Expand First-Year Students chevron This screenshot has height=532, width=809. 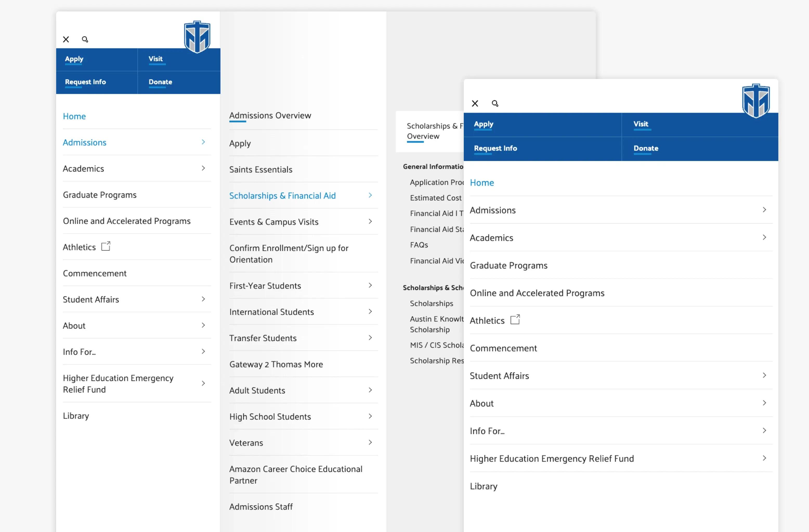click(x=370, y=285)
